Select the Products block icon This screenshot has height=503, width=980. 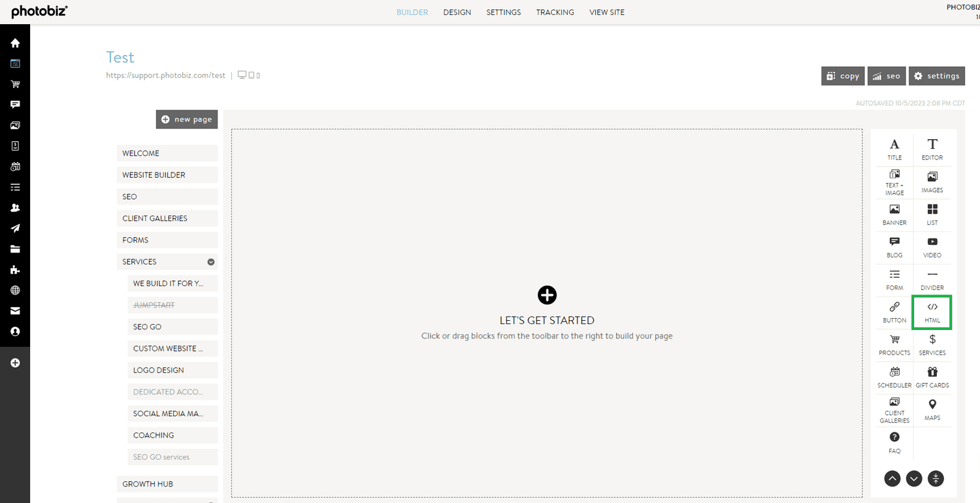894,344
